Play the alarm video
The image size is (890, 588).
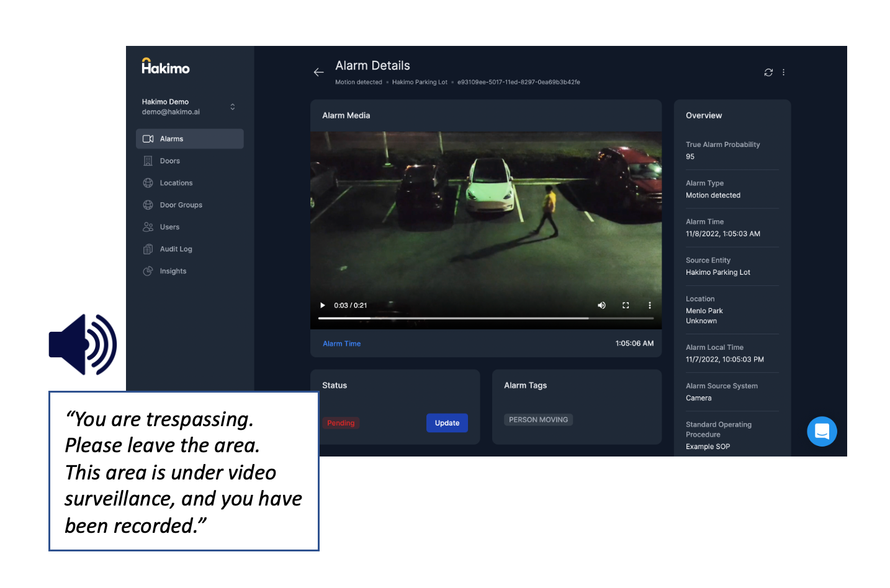[x=322, y=305]
